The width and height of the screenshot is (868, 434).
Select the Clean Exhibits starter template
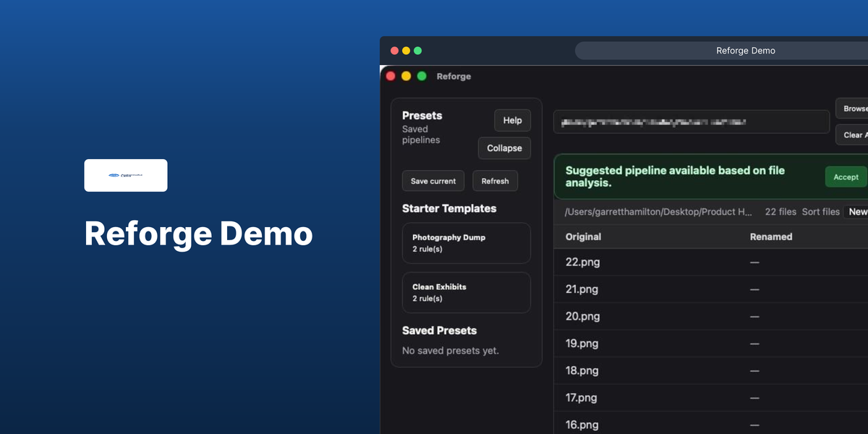point(467,292)
